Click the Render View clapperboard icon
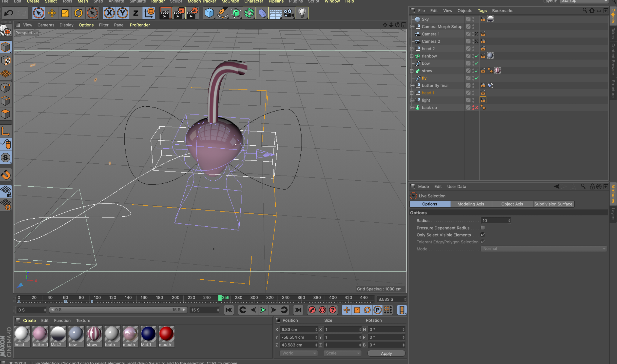 coord(165,13)
